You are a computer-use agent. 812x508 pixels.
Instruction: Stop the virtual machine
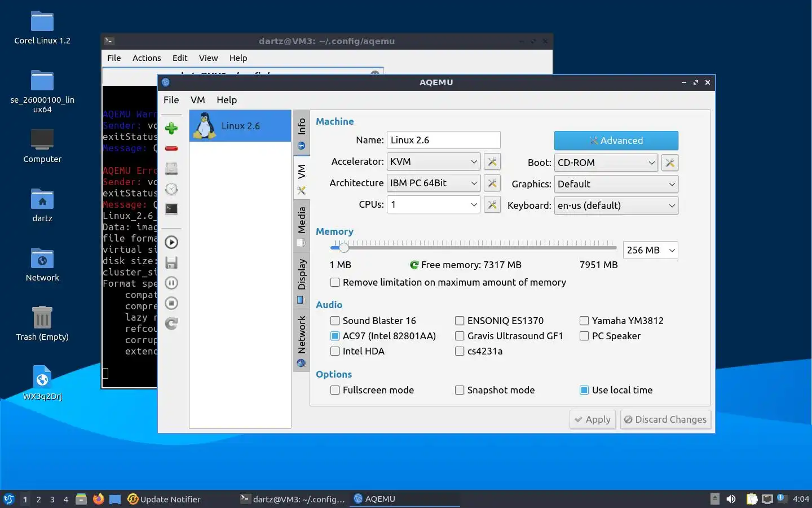(171, 303)
